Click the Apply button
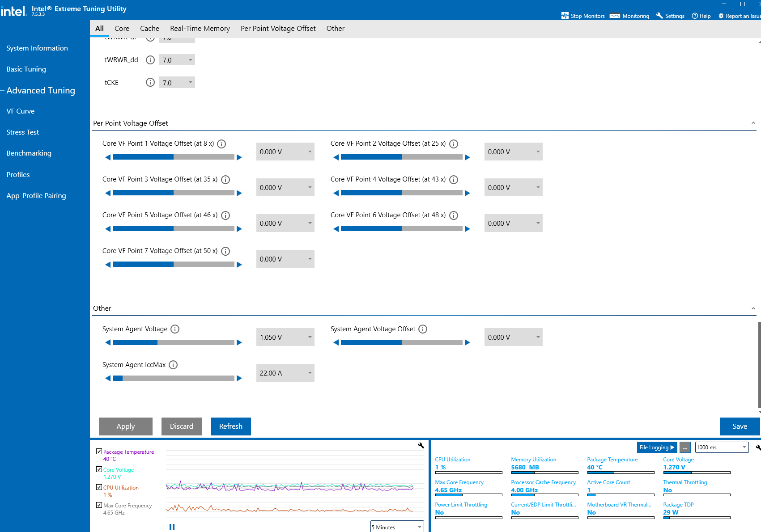Viewport: 761px width, 532px height. [126, 426]
